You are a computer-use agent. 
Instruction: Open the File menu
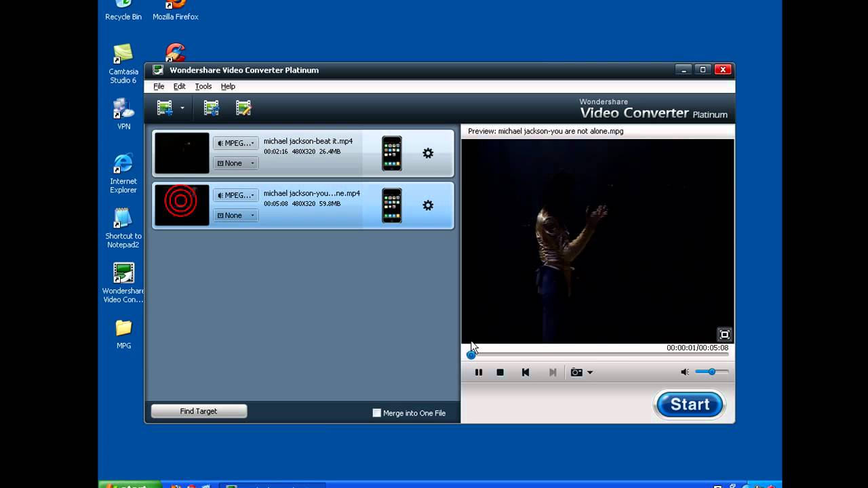(159, 87)
